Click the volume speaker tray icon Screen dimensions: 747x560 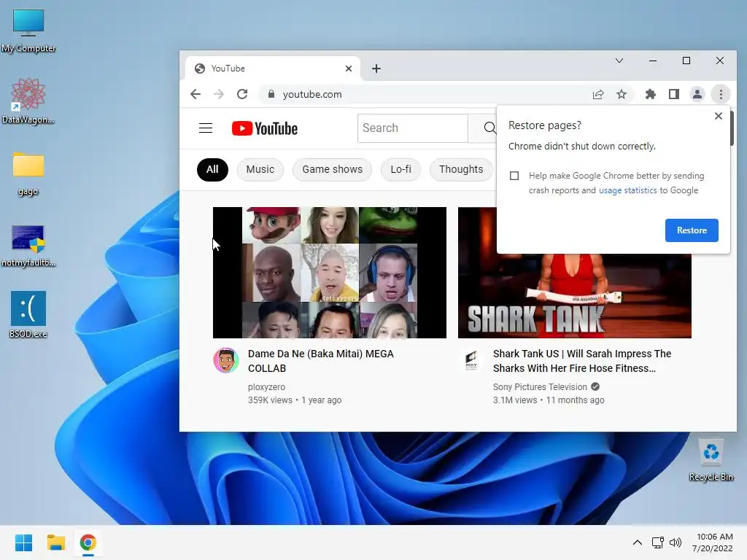[676, 542]
